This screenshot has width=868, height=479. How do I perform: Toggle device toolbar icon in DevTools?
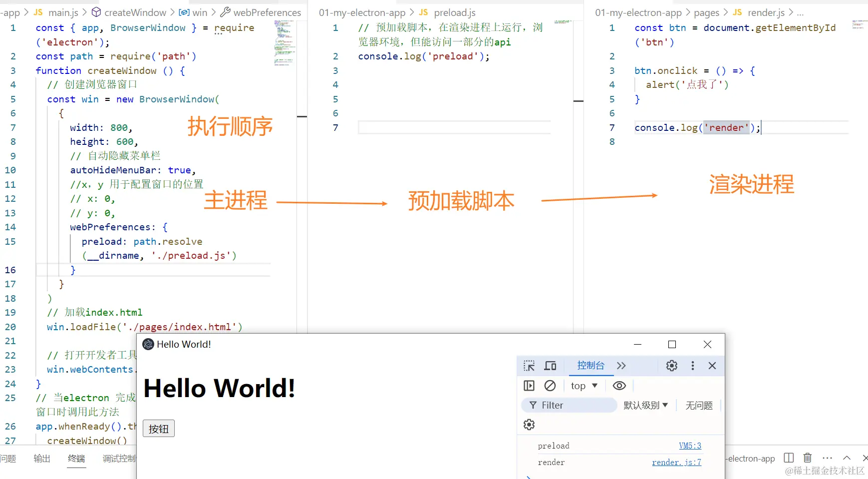pos(550,366)
